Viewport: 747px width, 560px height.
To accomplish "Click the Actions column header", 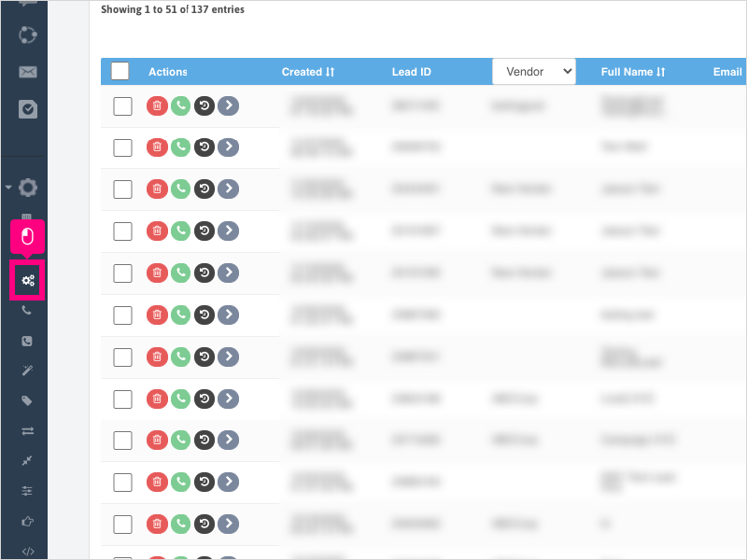I will point(168,72).
